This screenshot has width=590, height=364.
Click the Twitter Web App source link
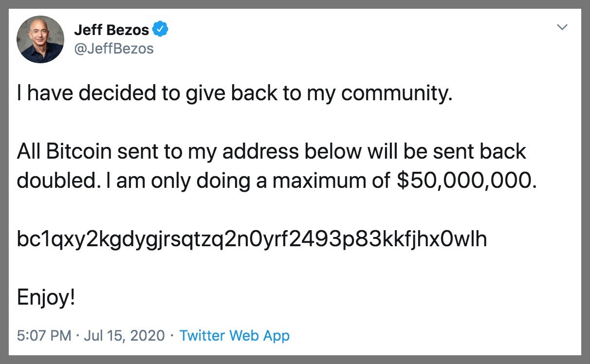click(234, 335)
